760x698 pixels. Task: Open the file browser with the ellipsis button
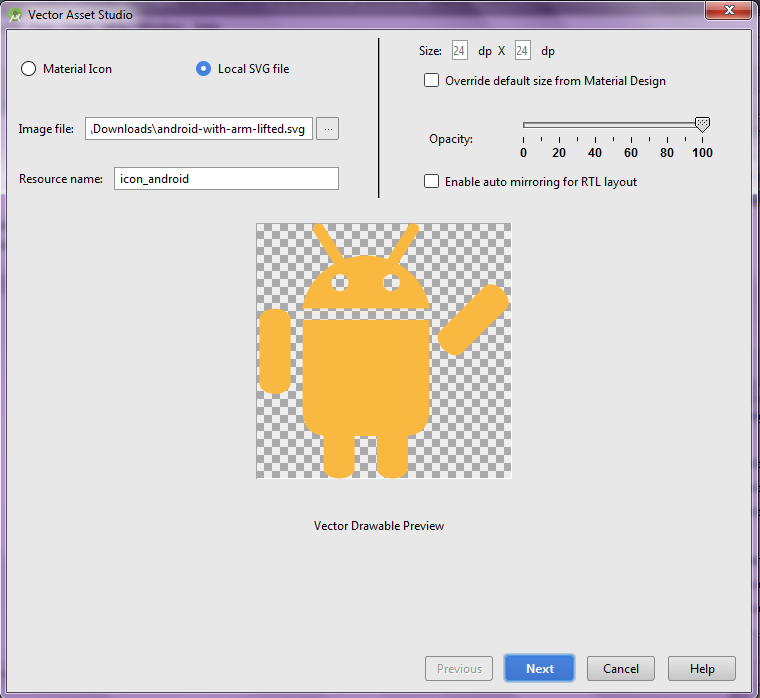click(328, 129)
